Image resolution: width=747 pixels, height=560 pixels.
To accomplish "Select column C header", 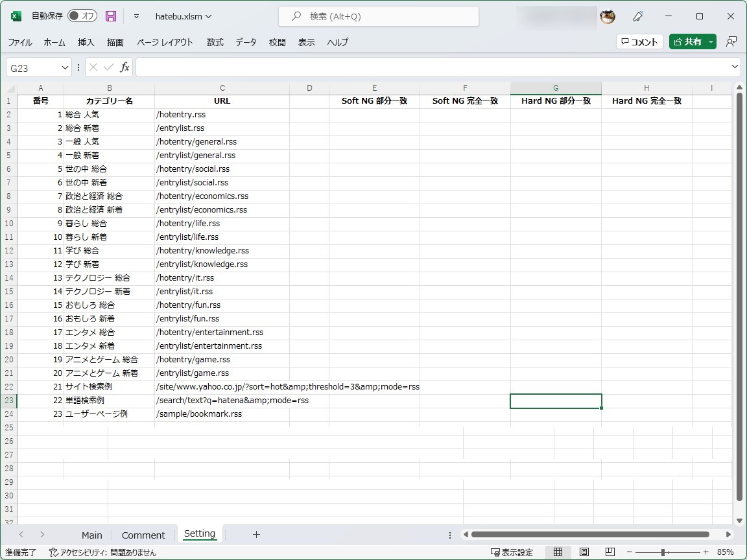I will pyautogui.click(x=222, y=88).
